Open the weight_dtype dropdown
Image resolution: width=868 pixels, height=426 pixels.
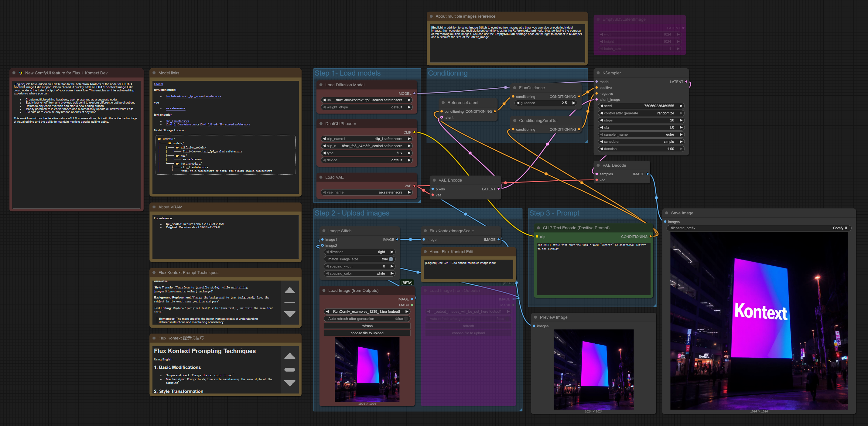click(x=367, y=107)
